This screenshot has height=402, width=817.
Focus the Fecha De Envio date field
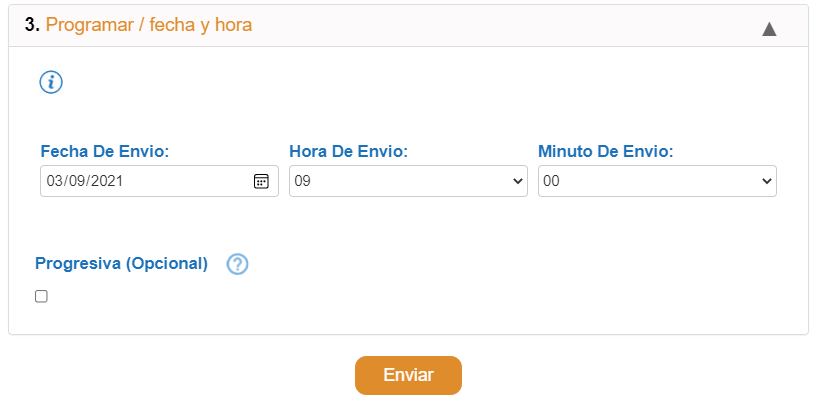[x=159, y=181]
